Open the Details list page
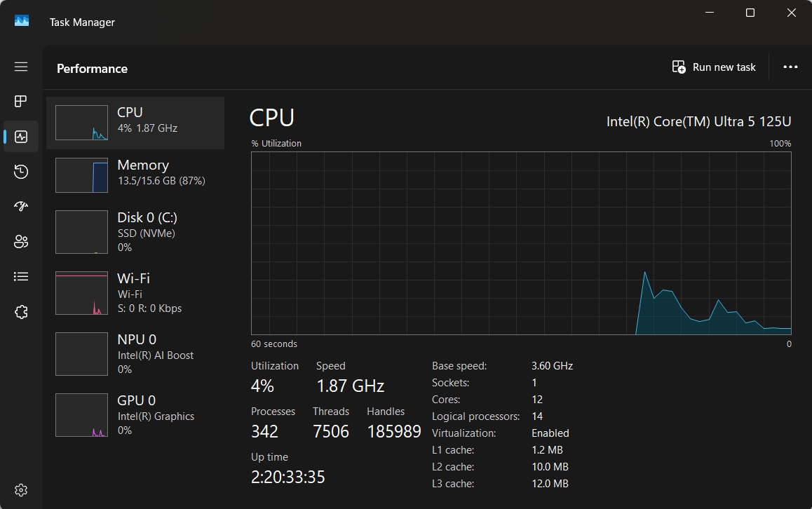Viewport: 812px width, 509px height. click(x=21, y=277)
